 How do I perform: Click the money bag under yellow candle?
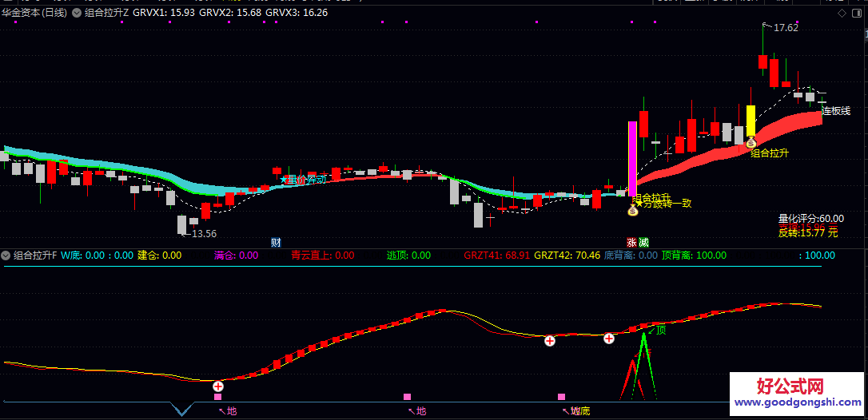click(x=751, y=143)
